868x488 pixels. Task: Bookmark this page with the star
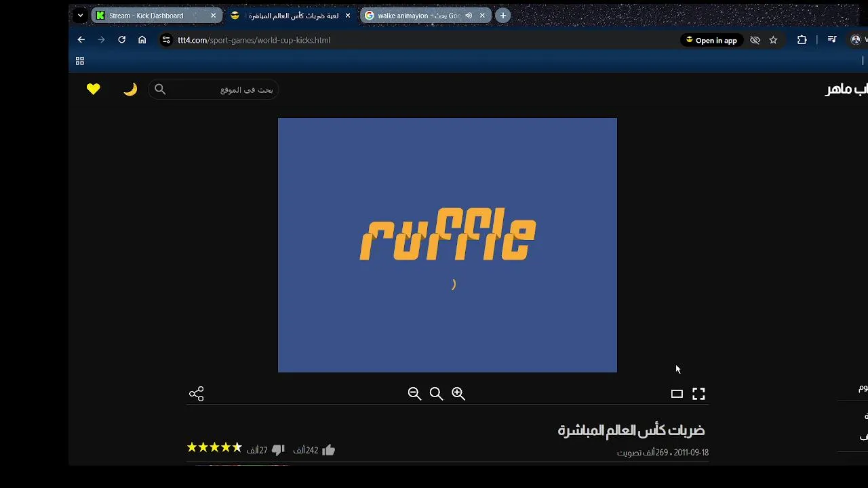[x=773, y=40]
